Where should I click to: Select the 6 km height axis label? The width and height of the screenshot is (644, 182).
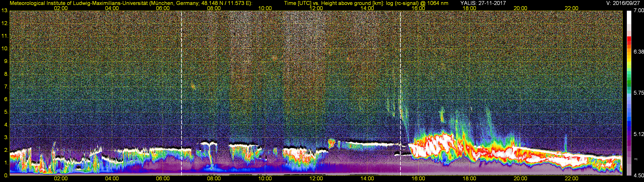coord(6,100)
